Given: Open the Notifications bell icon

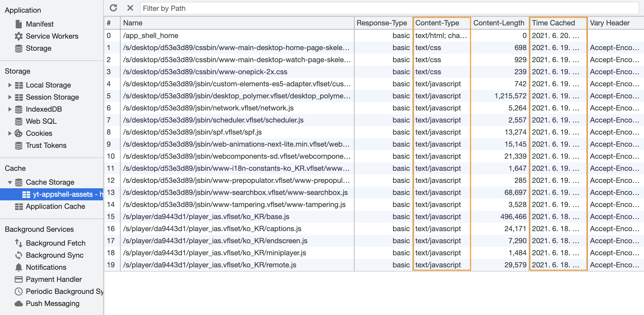Looking at the screenshot, I should click(x=19, y=267).
